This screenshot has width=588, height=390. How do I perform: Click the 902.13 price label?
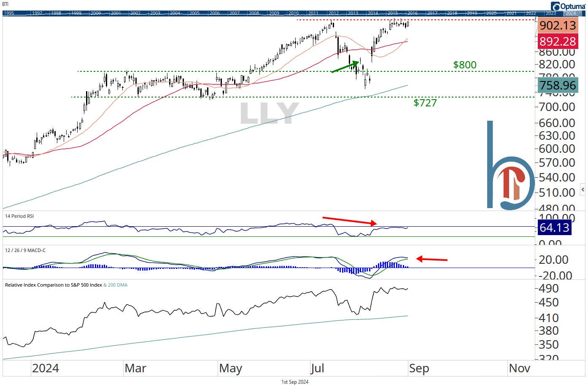point(558,25)
